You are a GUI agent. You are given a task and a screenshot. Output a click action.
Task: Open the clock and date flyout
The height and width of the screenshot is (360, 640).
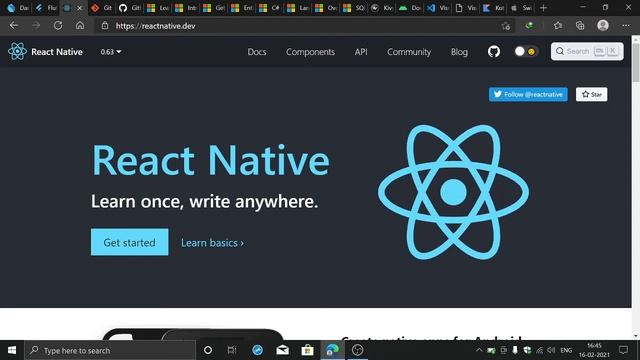594,350
